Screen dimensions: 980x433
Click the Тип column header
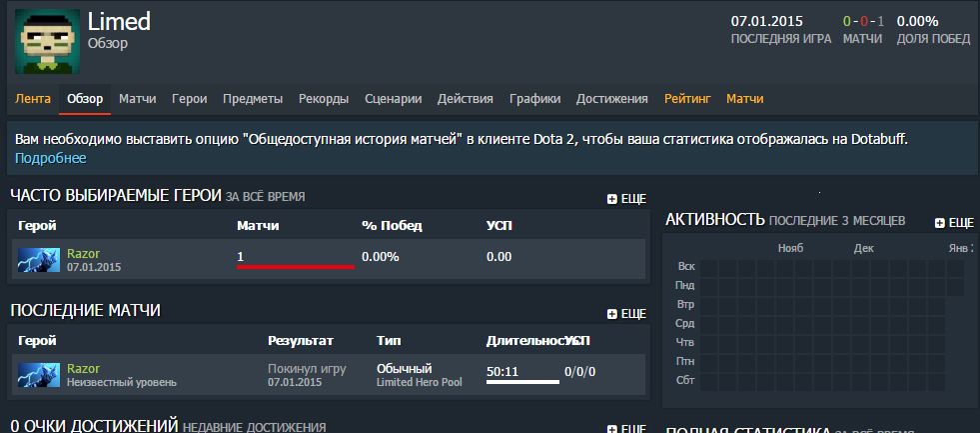pyautogui.click(x=389, y=341)
